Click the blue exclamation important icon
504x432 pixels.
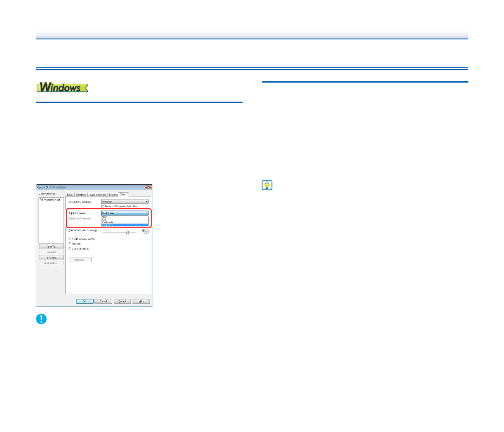pyautogui.click(x=41, y=319)
